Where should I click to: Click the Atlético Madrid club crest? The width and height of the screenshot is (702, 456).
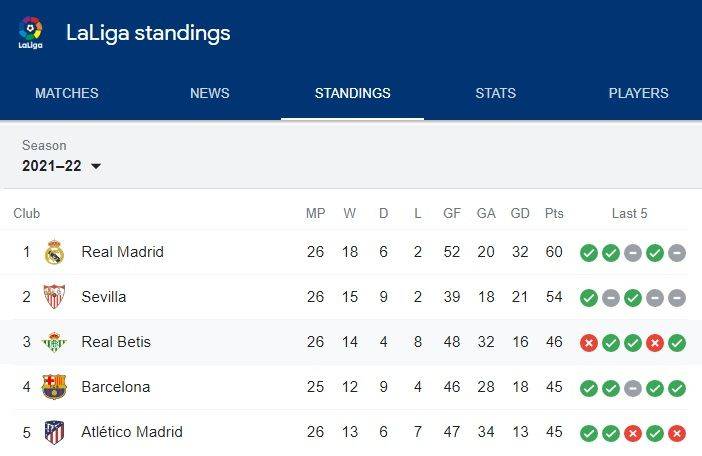coord(55,432)
